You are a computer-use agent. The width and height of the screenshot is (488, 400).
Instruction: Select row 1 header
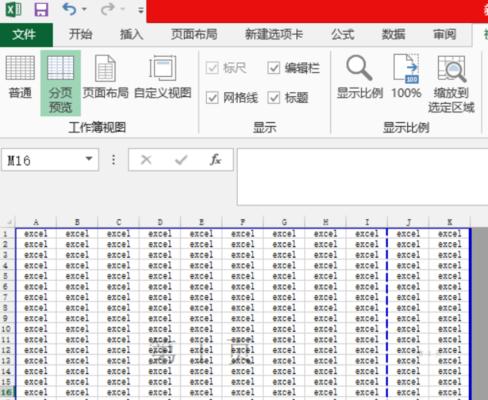pyautogui.click(x=7, y=234)
